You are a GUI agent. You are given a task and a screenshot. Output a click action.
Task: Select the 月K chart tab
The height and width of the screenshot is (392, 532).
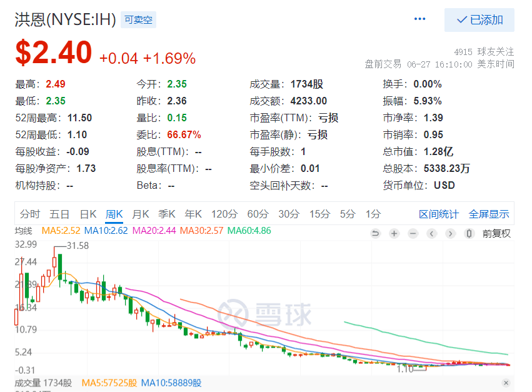tap(141, 214)
